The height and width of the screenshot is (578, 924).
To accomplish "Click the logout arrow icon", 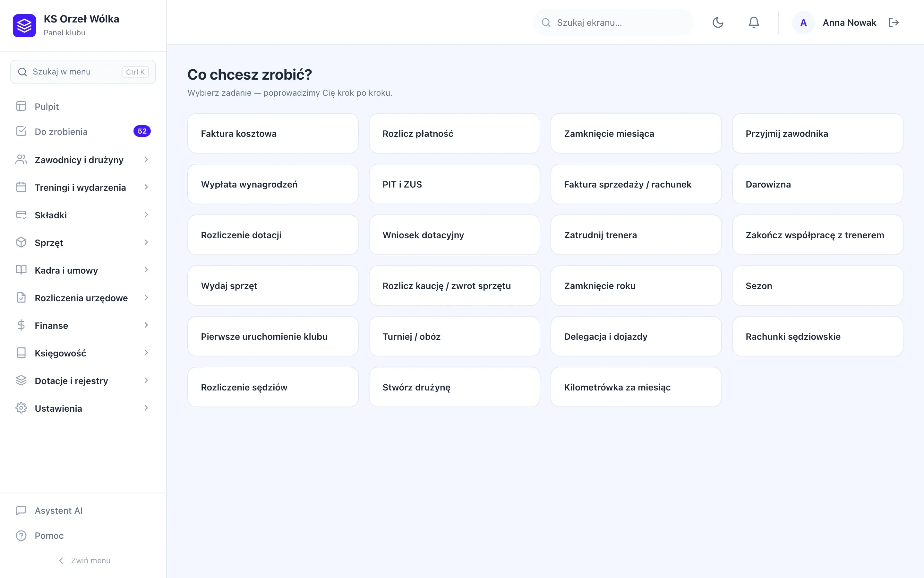I will 894,22.
